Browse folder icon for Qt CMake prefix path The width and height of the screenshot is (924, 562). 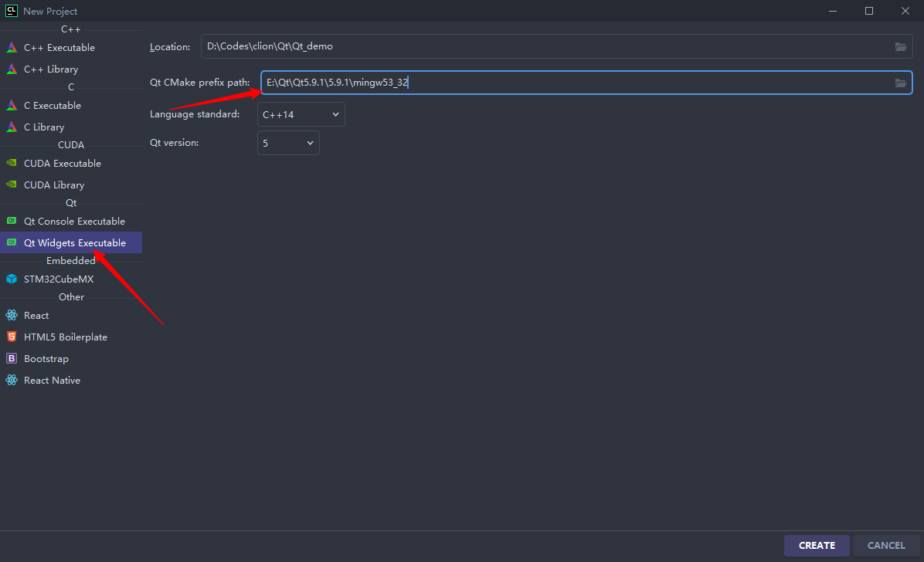(x=900, y=83)
